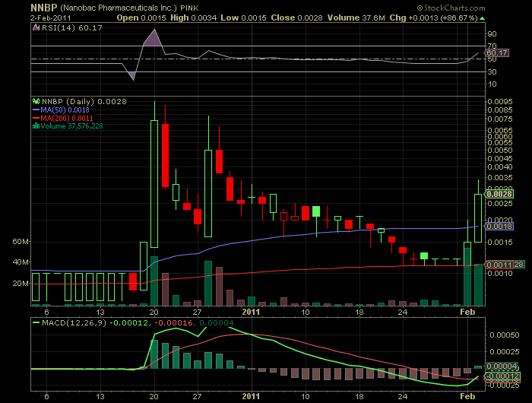532x403 pixels.
Task: Click the -0.00012 MACD tag on the MACD axis
Action: pyautogui.click(x=502, y=376)
